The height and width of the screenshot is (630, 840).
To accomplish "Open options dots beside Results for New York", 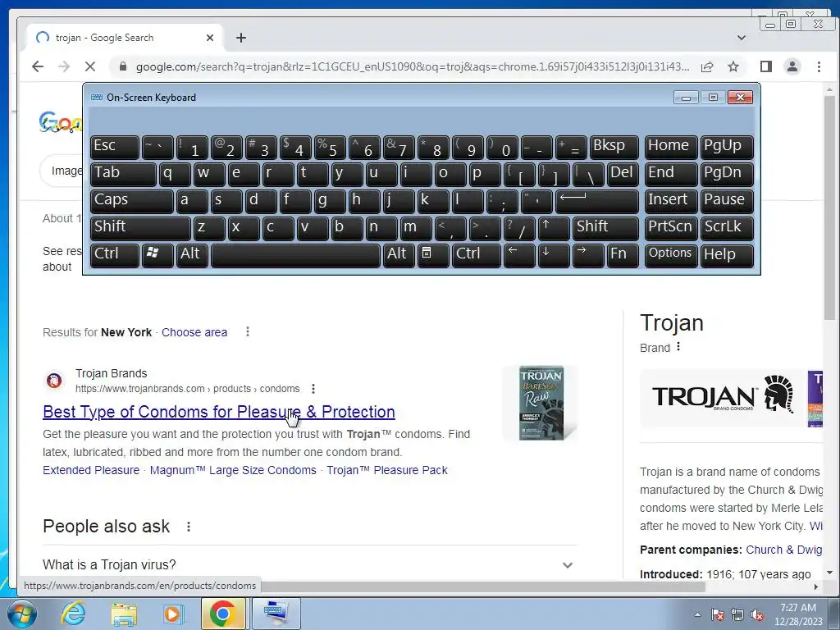I will [248, 331].
